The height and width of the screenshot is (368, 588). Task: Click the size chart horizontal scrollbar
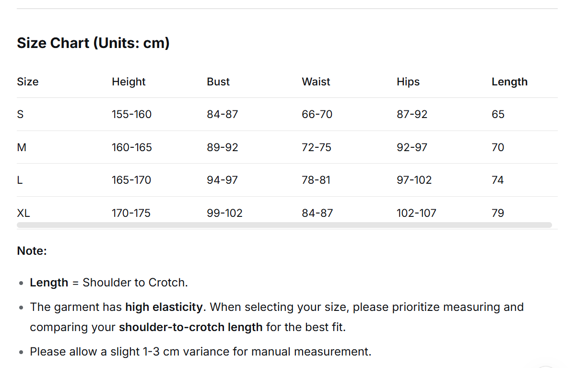tap(284, 225)
